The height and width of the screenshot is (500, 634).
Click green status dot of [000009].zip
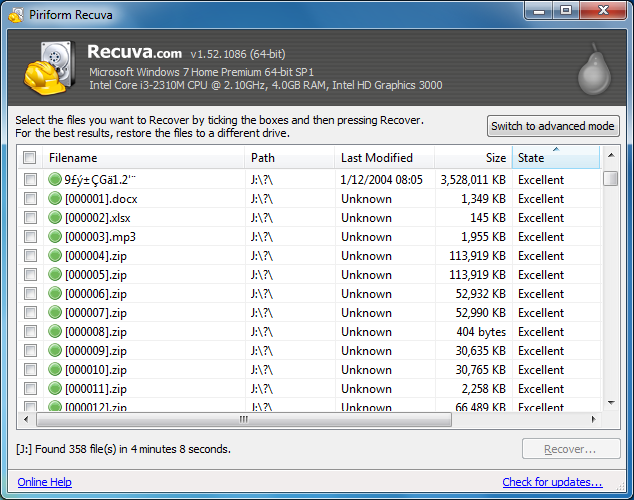[x=55, y=350]
